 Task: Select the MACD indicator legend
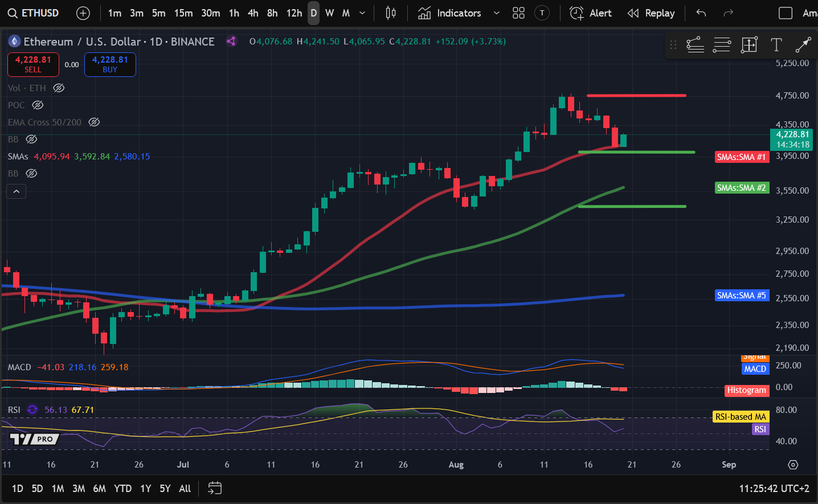click(x=19, y=367)
